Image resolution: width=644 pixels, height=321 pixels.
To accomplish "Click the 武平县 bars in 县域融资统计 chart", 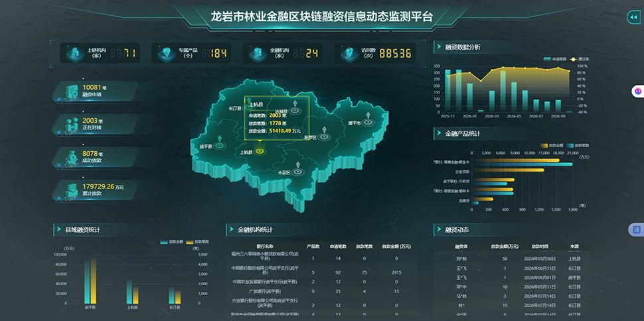I will pos(90,281).
